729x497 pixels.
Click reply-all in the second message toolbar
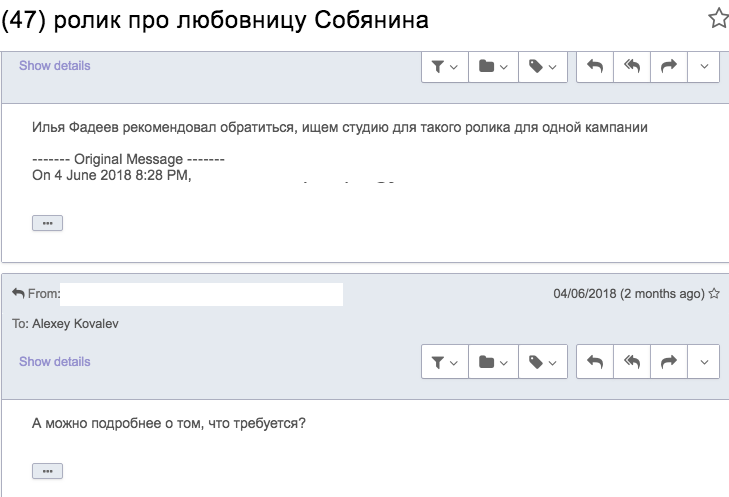tap(632, 362)
